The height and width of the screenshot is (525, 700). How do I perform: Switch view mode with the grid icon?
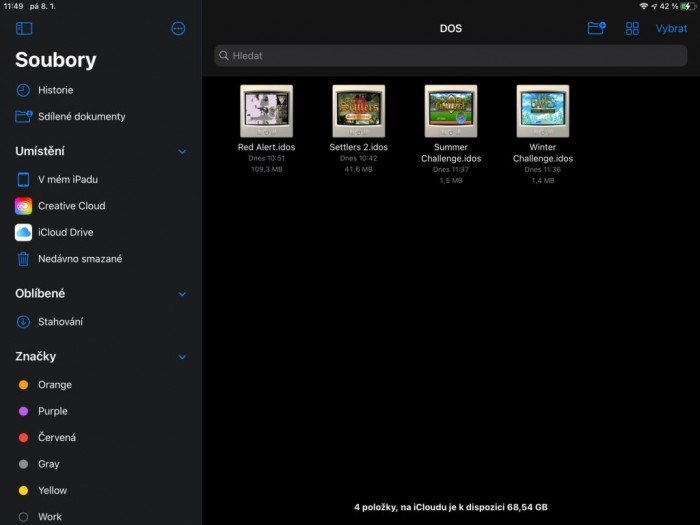632,29
